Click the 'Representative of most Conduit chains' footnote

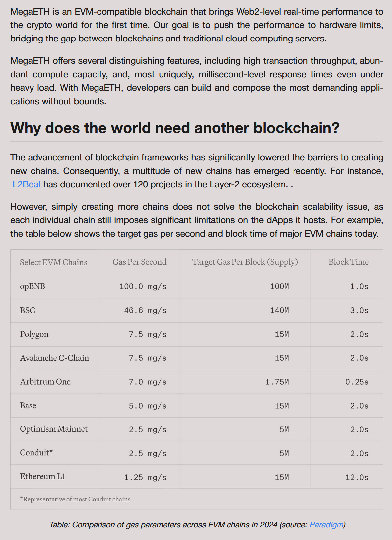tap(76, 499)
